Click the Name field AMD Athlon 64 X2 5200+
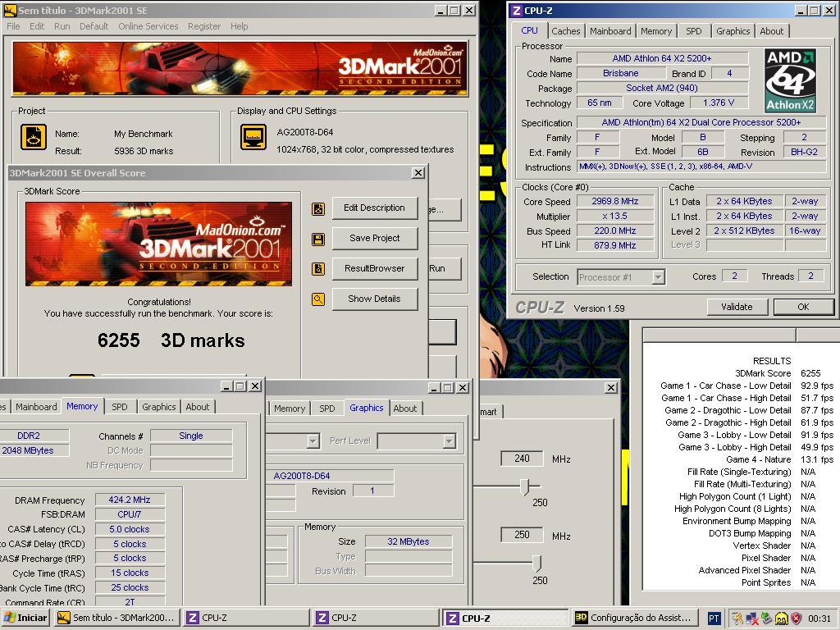This screenshot has width=840, height=630. (x=662, y=58)
